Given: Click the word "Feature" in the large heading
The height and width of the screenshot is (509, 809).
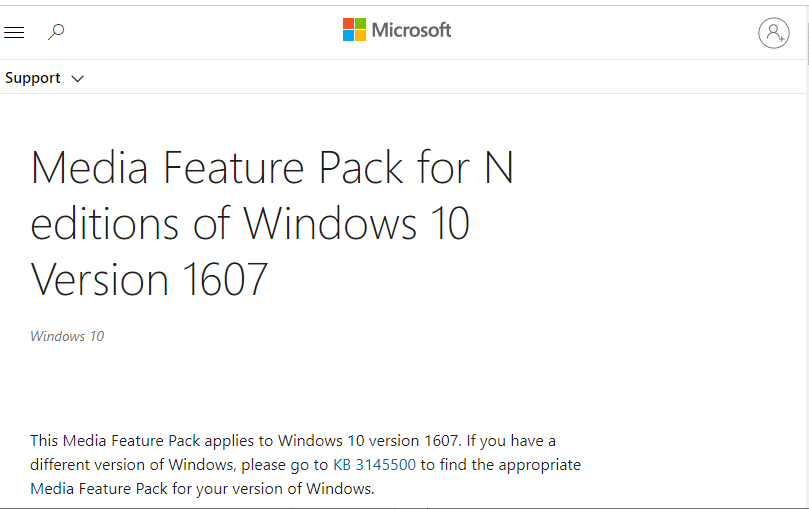Looking at the screenshot, I should 266,168.
